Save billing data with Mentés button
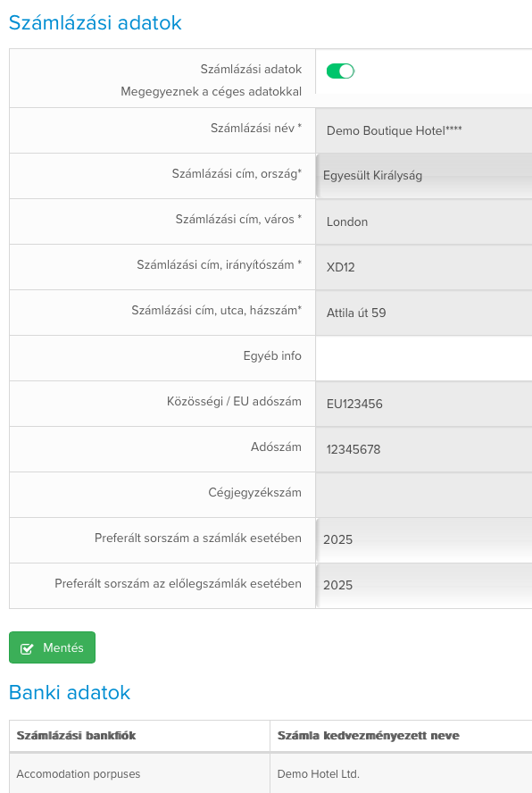Viewport: 532px width, 793px height. tap(52, 647)
